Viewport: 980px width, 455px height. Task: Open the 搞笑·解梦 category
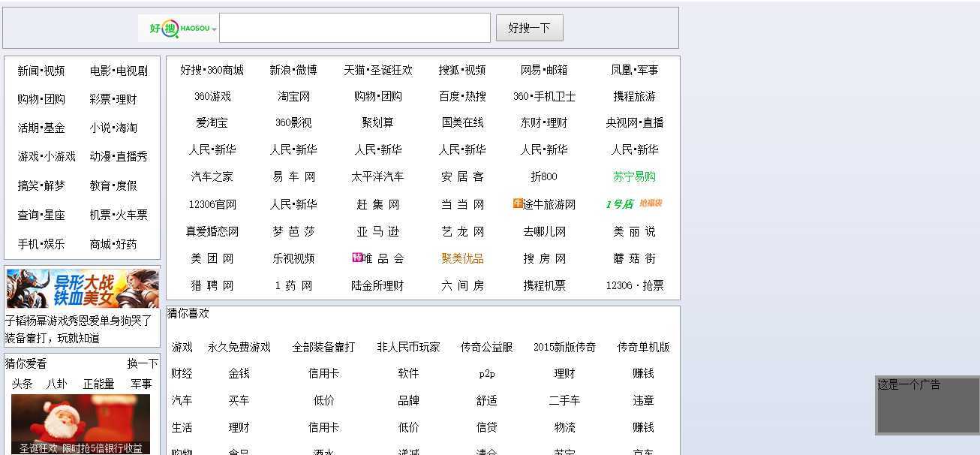click(41, 185)
